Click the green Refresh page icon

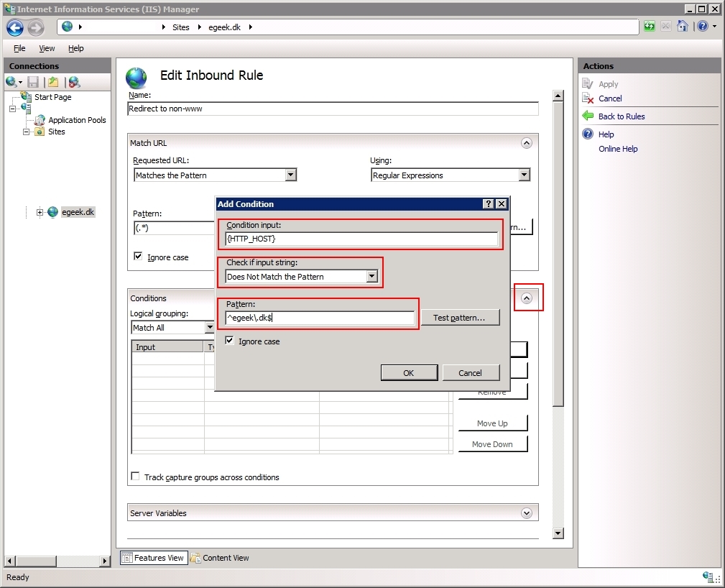coord(650,27)
